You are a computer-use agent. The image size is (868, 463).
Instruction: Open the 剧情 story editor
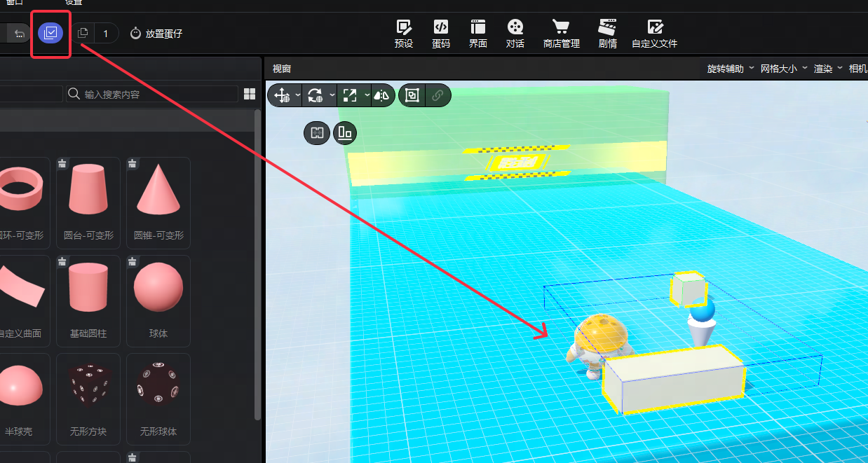[608, 34]
